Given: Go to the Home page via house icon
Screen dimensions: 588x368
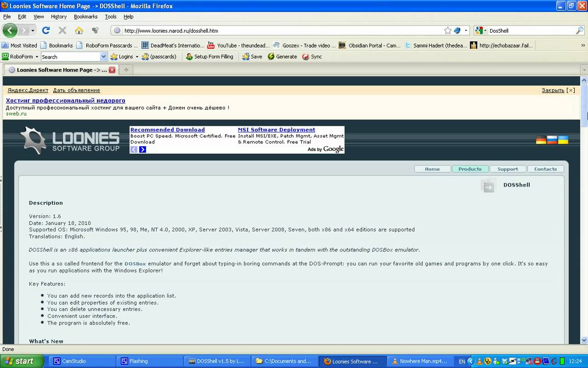Looking at the screenshot, I should (x=79, y=31).
